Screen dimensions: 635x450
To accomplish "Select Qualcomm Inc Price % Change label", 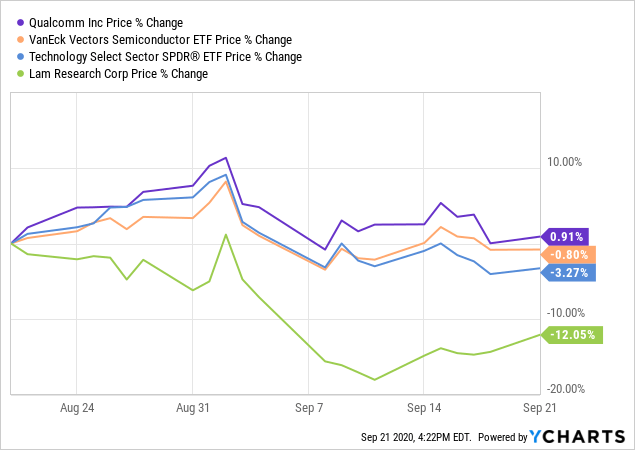I will coord(105,23).
